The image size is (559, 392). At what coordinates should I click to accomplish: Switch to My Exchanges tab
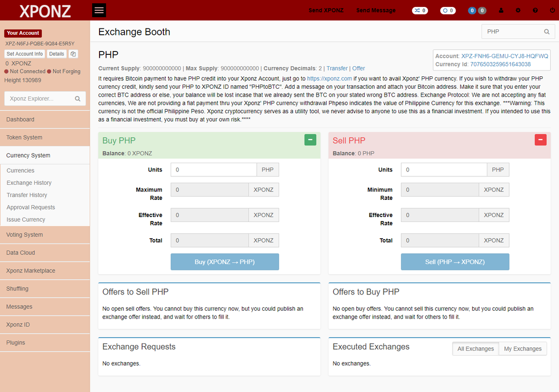click(x=523, y=348)
